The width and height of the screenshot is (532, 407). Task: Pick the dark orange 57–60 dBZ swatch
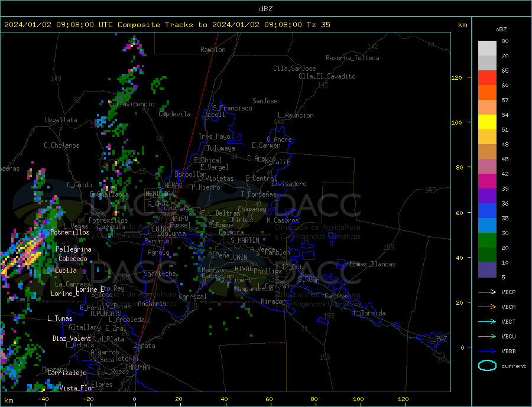tap(487, 93)
